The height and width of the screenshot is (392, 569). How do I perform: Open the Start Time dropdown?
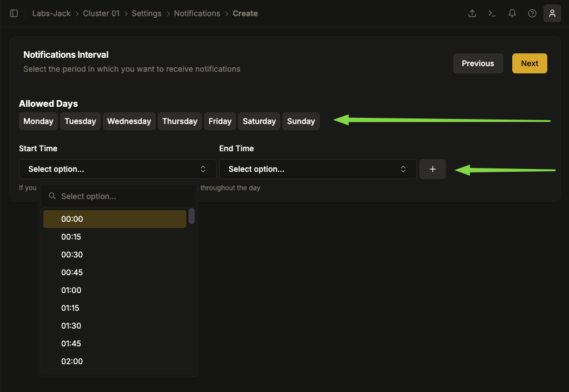(x=117, y=169)
